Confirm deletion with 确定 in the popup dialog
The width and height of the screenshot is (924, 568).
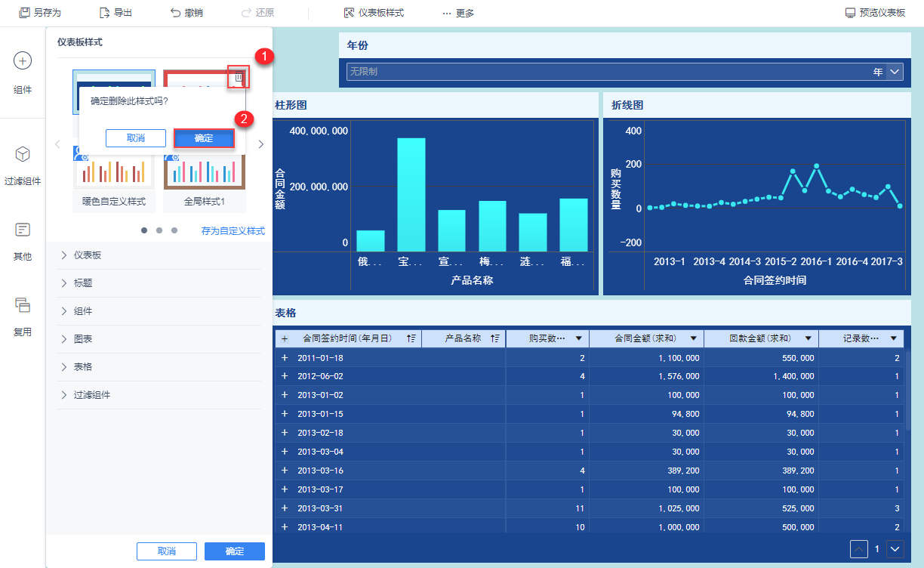point(204,138)
